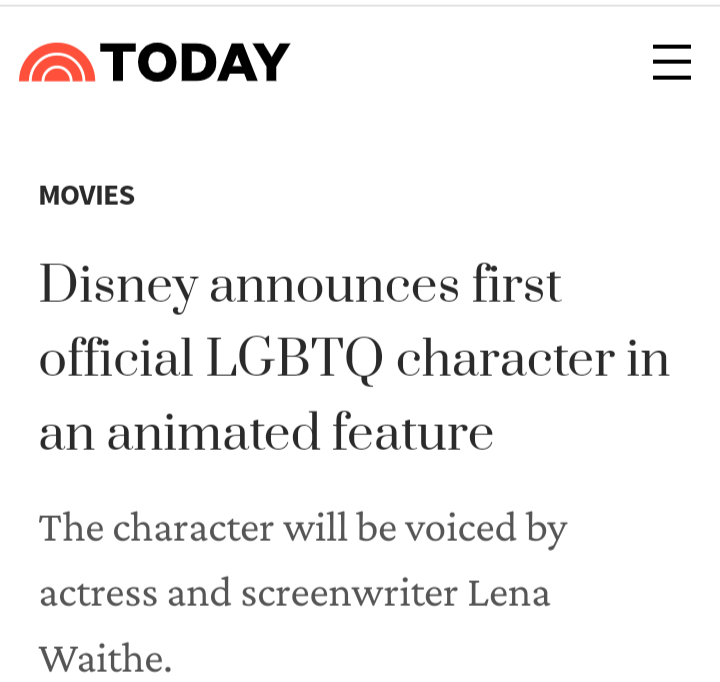Click the word screenwriter in the subheading
Screen dimensions: 720x682
pyautogui.click(x=350, y=594)
